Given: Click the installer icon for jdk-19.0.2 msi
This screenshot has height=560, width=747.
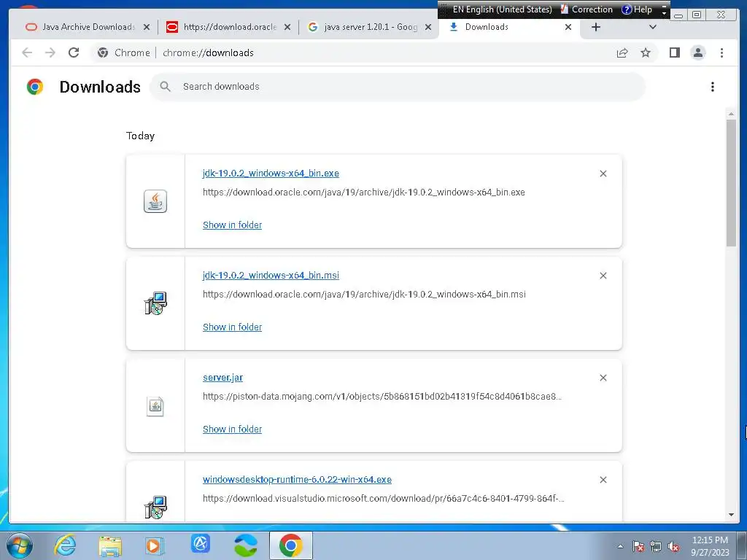Looking at the screenshot, I should [155, 303].
